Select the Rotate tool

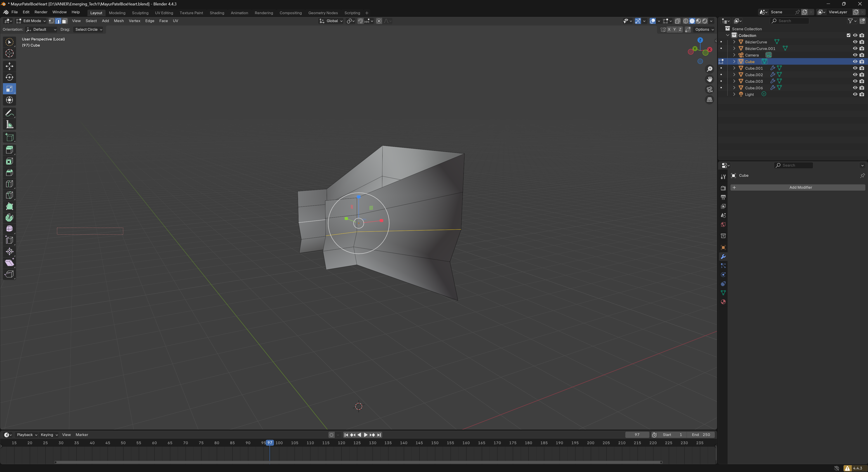(x=9, y=78)
